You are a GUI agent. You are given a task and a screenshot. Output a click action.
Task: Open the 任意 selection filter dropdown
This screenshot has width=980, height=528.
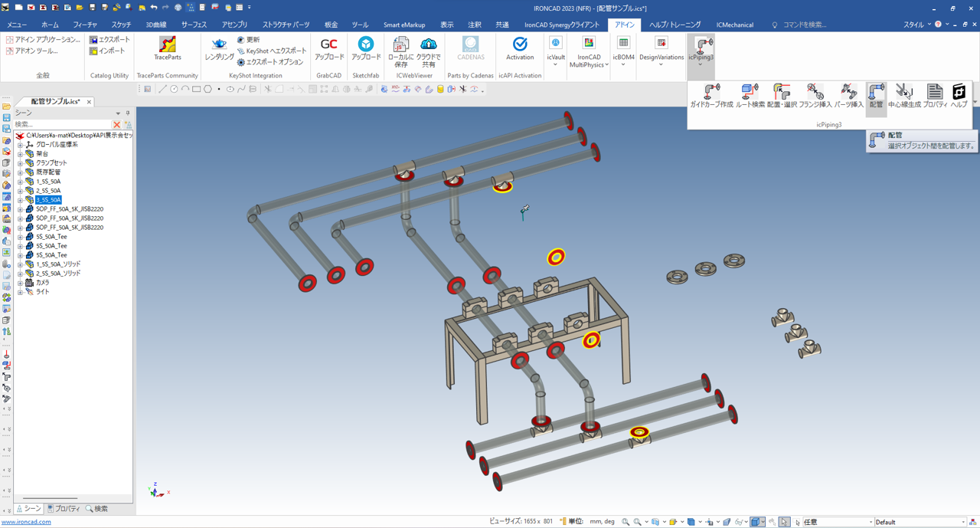coord(871,522)
